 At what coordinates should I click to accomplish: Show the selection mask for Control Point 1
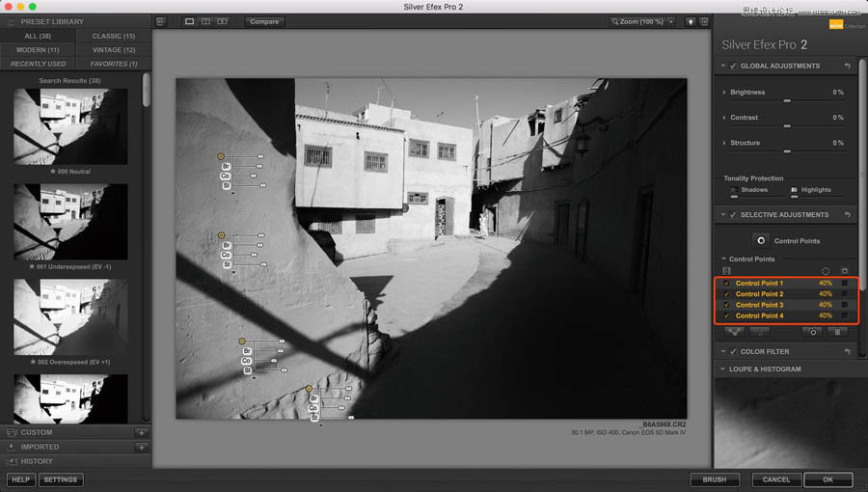[x=844, y=284]
